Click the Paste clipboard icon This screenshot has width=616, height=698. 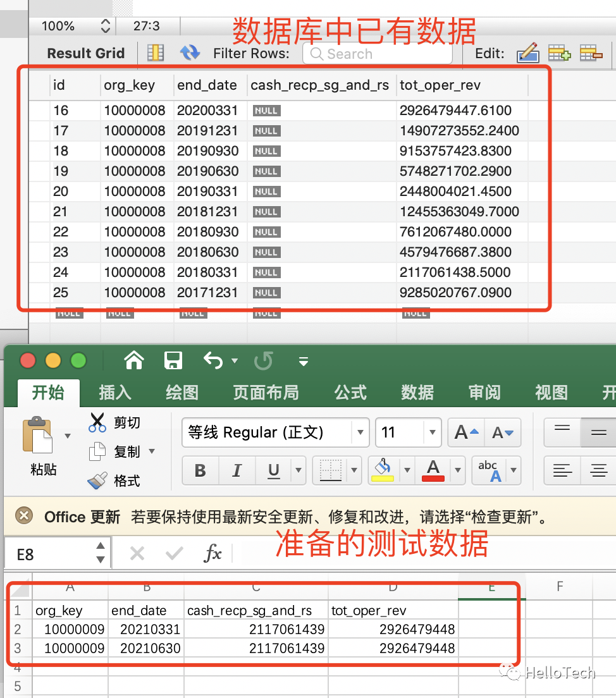click(x=37, y=435)
